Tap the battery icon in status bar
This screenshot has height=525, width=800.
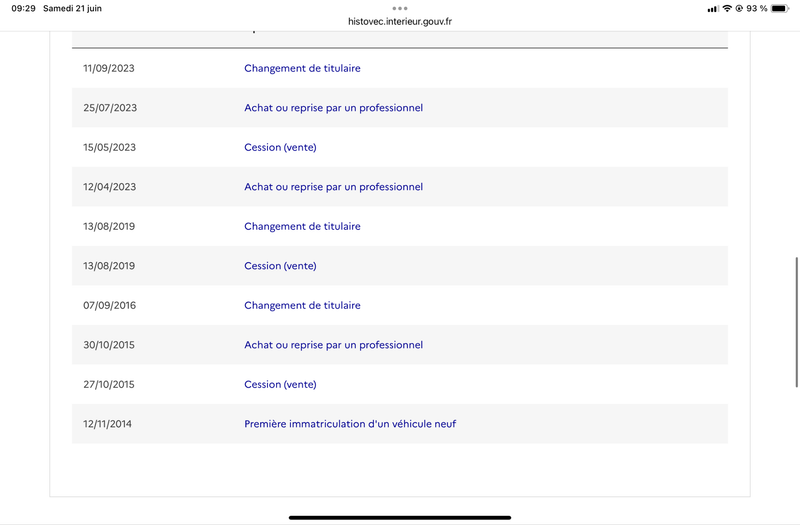pyautogui.click(x=780, y=8)
